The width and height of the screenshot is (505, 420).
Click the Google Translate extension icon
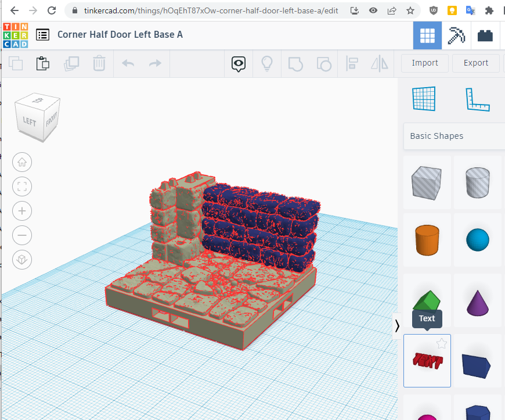[x=471, y=10]
